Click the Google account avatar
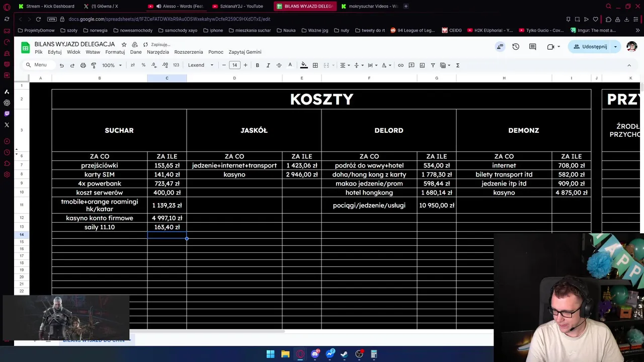This screenshot has width=644, height=362. (x=632, y=47)
